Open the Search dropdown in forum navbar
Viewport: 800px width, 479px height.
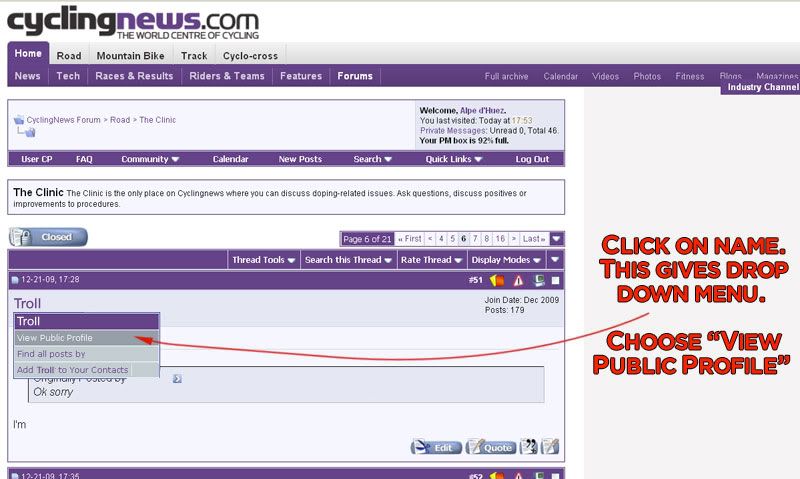click(372, 159)
